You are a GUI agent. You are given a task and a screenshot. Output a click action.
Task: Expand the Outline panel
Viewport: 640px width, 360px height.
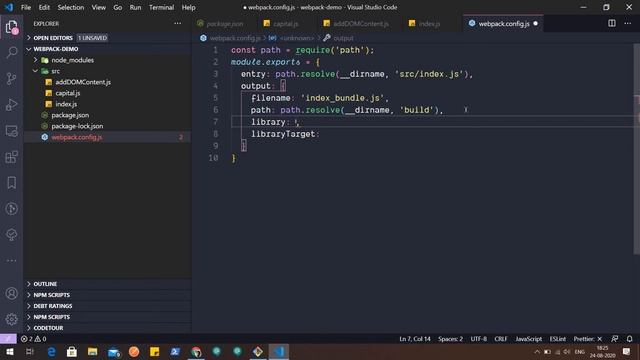[x=107, y=284]
